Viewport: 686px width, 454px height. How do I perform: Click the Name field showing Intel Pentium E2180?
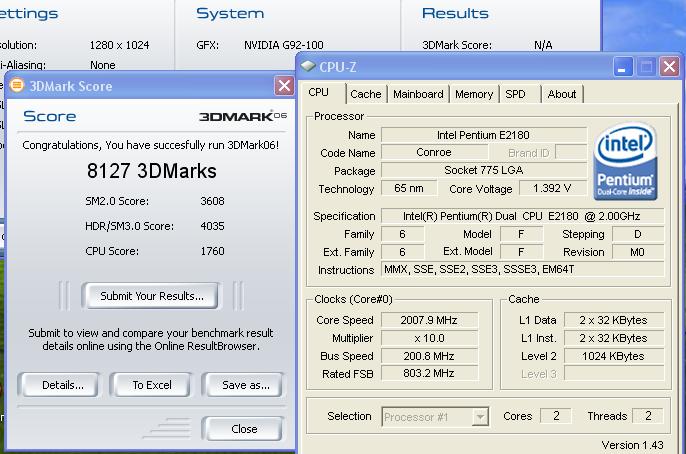[x=483, y=135]
